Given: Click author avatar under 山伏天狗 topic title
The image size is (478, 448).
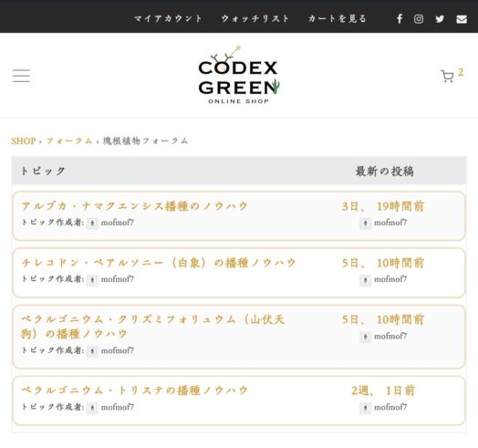Looking at the screenshot, I should (x=92, y=351).
